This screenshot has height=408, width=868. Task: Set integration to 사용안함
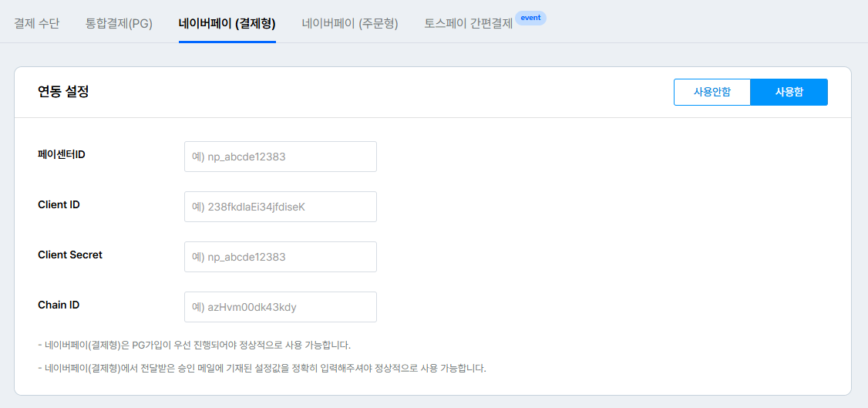tap(712, 92)
